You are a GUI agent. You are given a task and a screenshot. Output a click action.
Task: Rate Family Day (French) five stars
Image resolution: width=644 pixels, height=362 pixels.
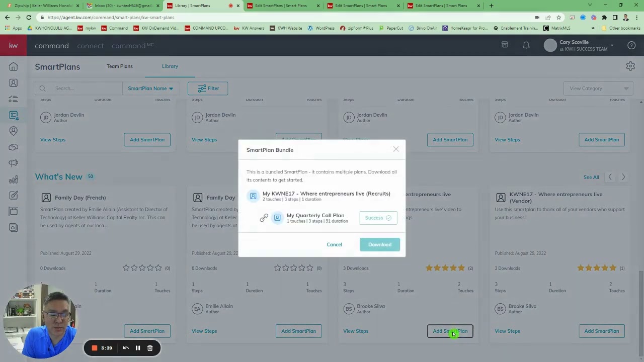click(x=158, y=268)
